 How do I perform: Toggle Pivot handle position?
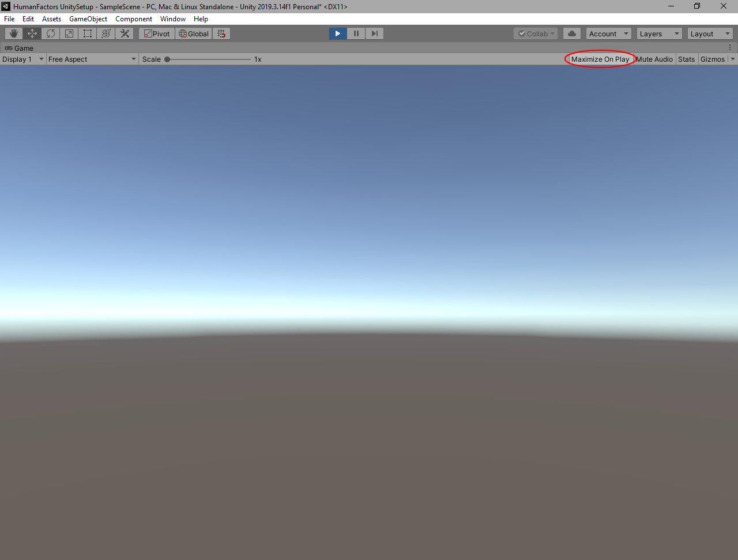[x=157, y=33]
